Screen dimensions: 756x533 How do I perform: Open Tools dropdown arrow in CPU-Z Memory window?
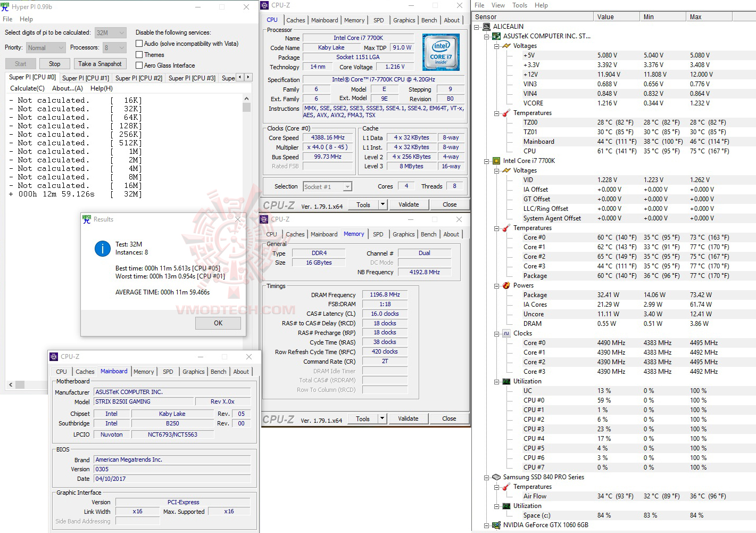click(x=382, y=419)
